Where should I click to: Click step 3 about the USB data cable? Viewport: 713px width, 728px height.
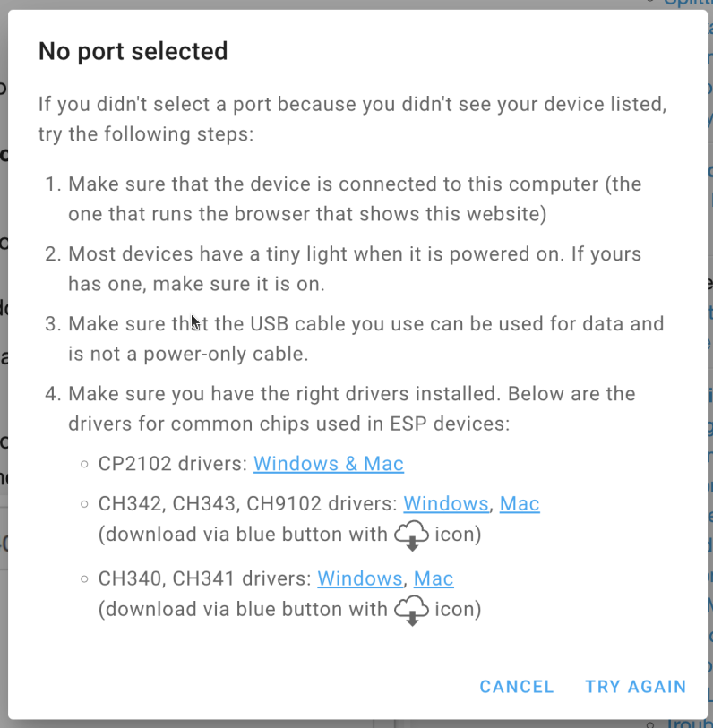365,338
